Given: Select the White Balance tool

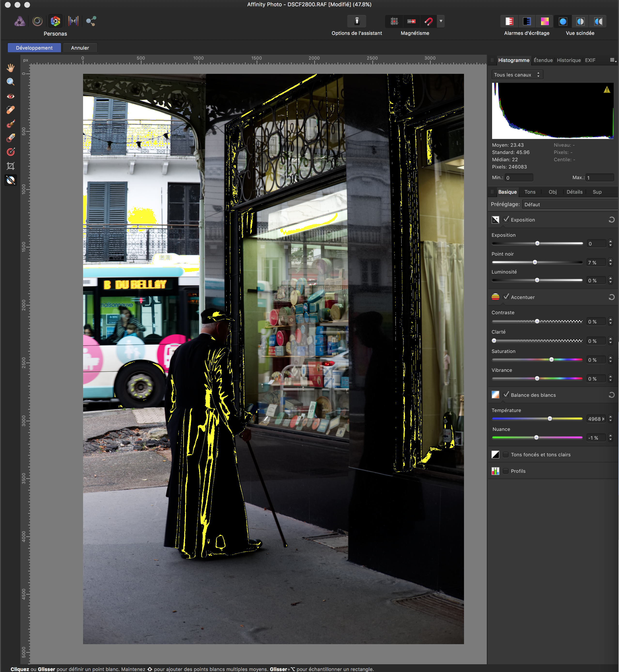Looking at the screenshot, I should [x=10, y=180].
